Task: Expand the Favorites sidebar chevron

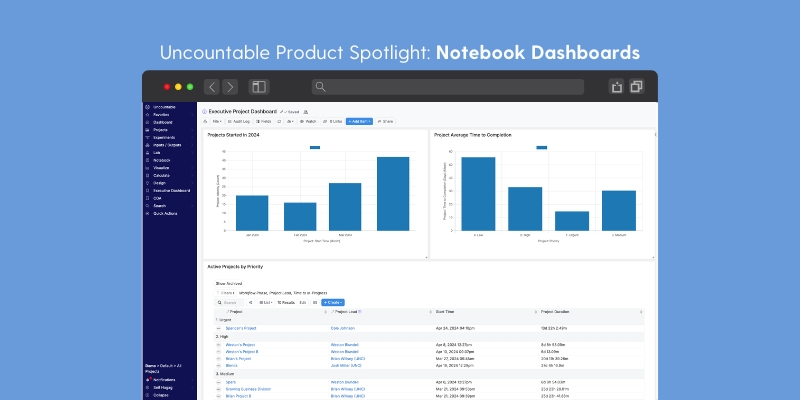Action: pos(192,115)
